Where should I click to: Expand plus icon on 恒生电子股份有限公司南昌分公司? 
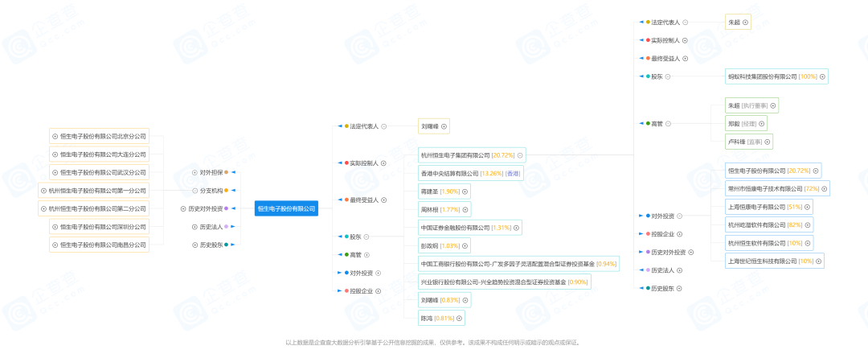pos(55,245)
